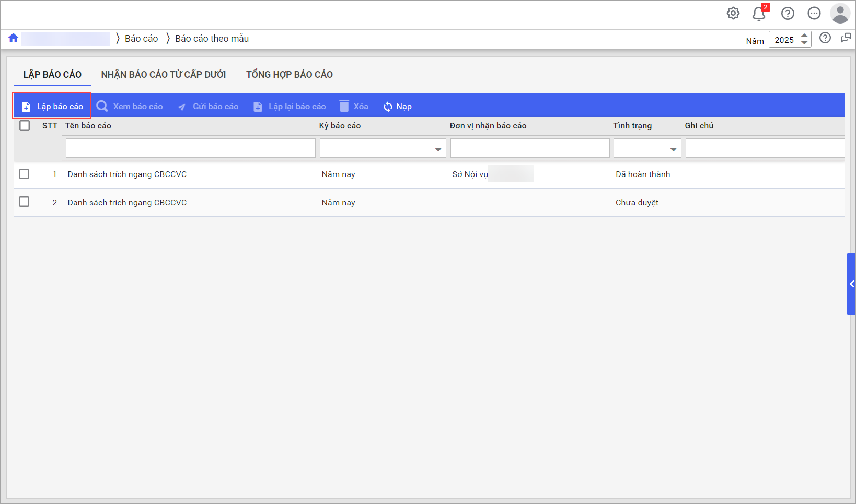Open the user avatar profile

[x=840, y=14]
